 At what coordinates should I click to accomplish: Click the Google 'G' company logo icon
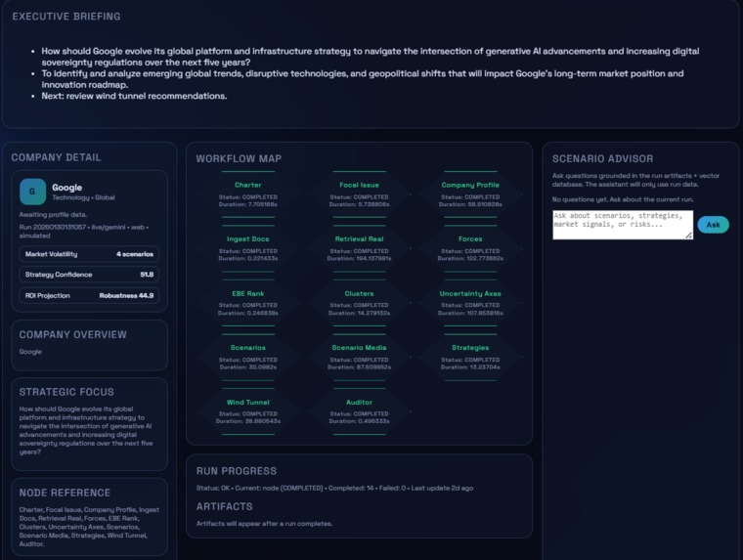[x=32, y=192]
